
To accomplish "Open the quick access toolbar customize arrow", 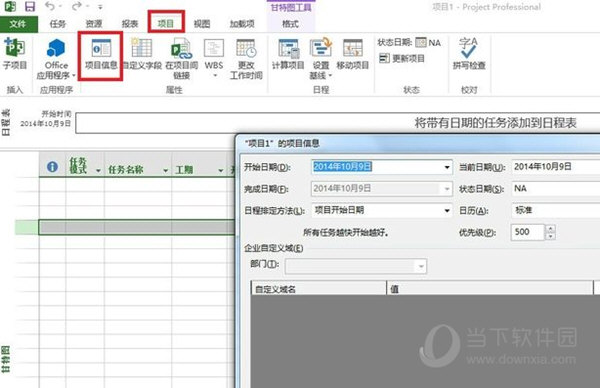I will (100, 7).
